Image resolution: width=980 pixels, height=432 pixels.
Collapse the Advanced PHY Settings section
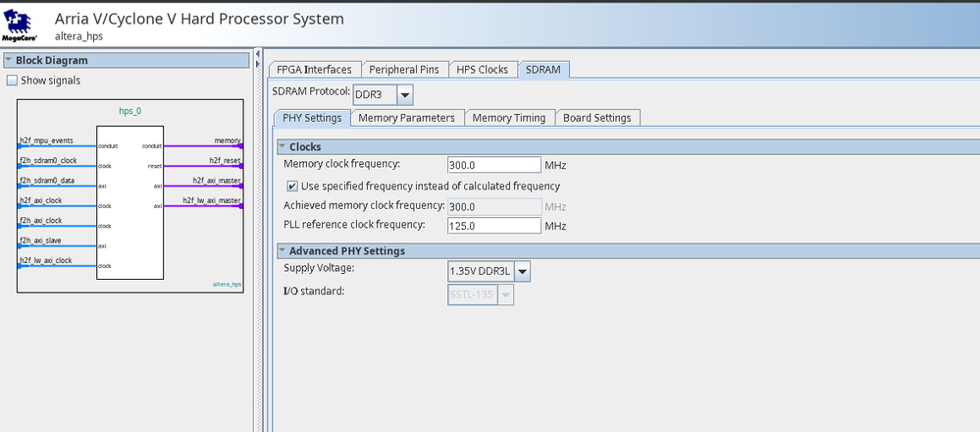(282, 250)
